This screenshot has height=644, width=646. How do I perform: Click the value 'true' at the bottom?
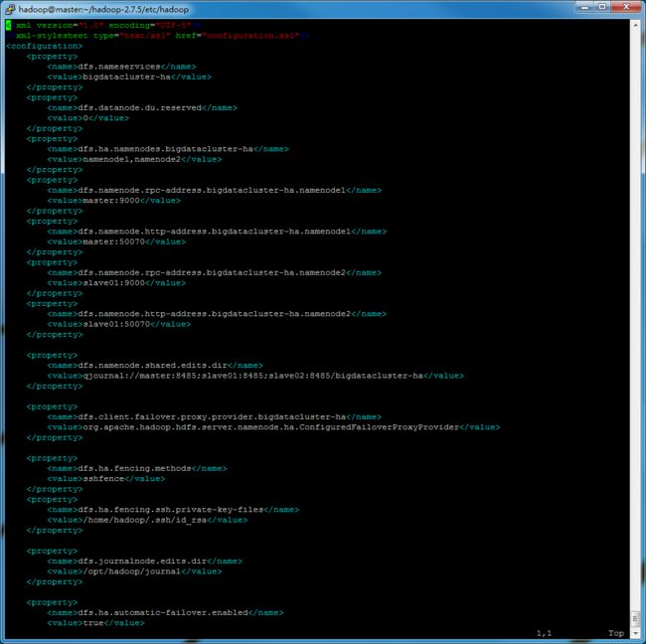point(93,622)
